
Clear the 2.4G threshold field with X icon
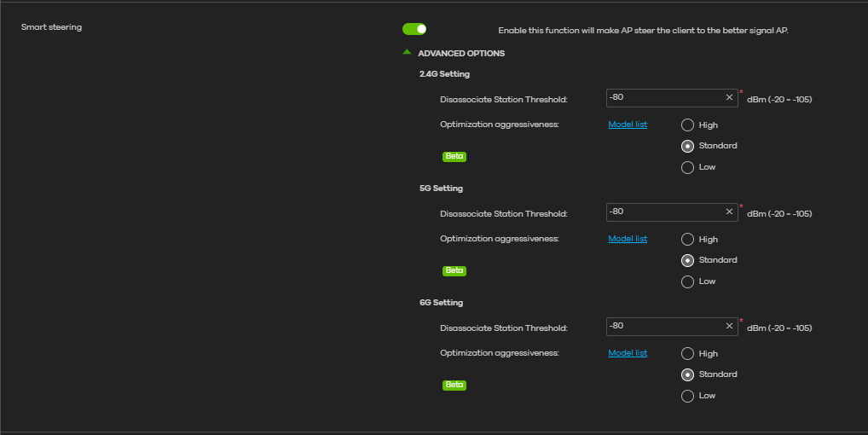pos(729,97)
